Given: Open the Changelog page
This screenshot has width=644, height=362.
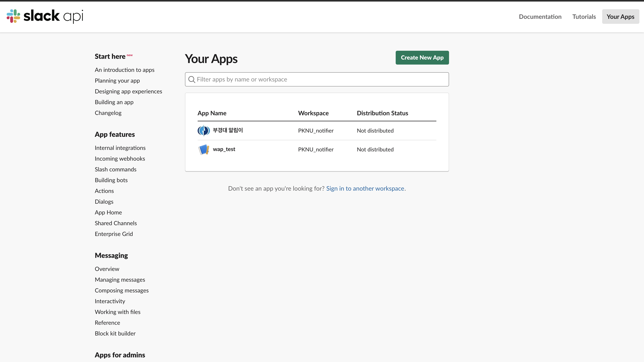Looking at the screenshot, I should click(x=108, y=113).
